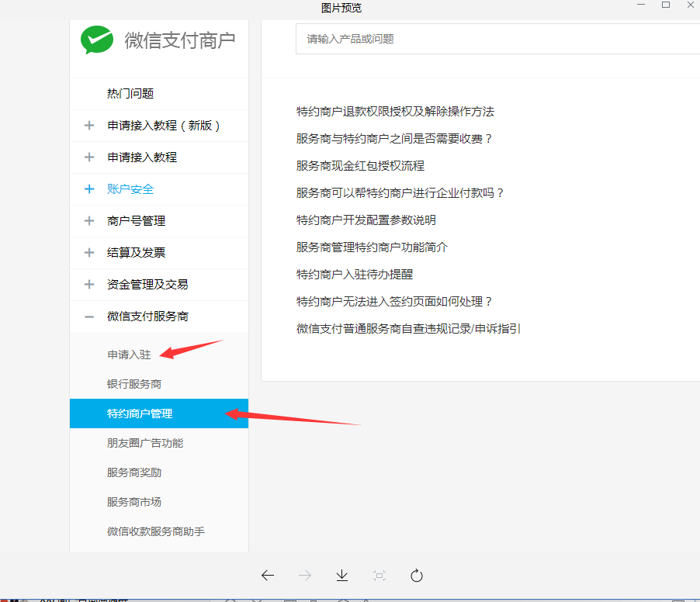Select highlighted 特约商户管理 item
This screenshot has height=602, width=700.
click(x=159, y=413)
